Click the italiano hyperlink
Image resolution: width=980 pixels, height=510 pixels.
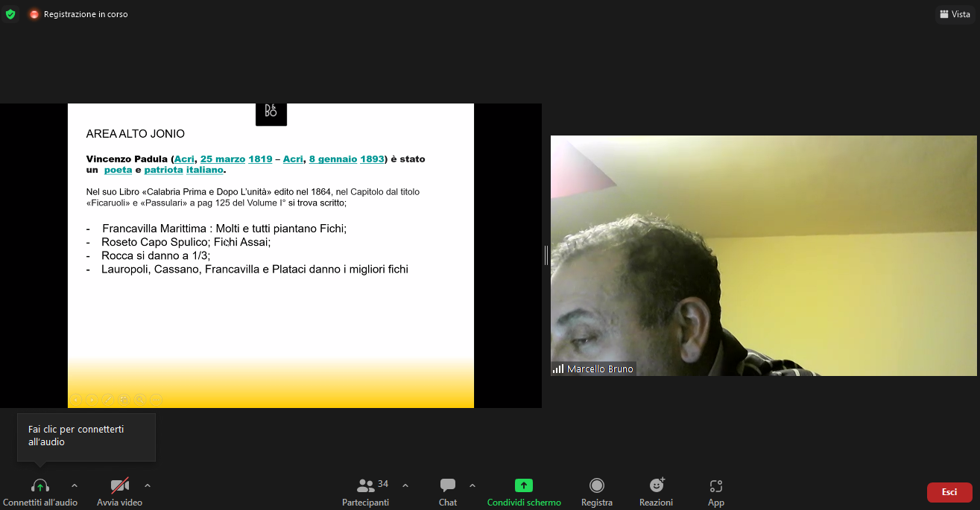[205, 170]
